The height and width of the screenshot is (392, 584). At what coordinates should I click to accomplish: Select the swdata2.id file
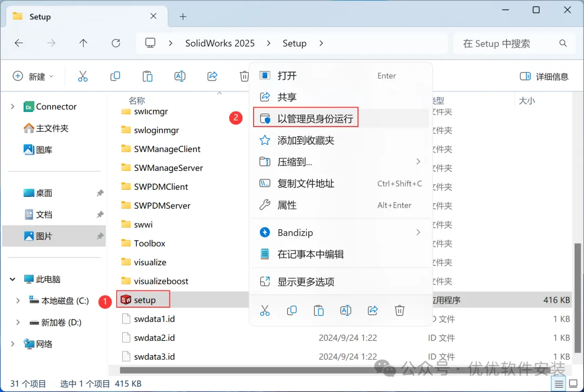149,337
